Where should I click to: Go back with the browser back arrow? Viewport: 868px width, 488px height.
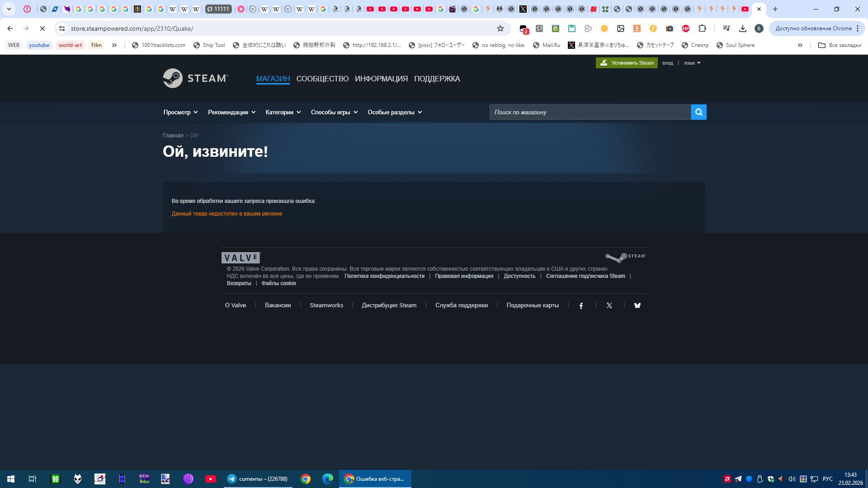pos(10,28)
